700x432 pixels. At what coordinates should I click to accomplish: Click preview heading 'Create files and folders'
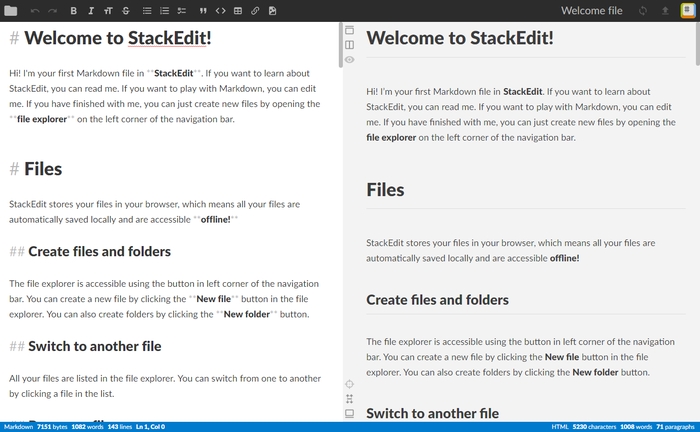pyautogui.click(x=438, y=300)
